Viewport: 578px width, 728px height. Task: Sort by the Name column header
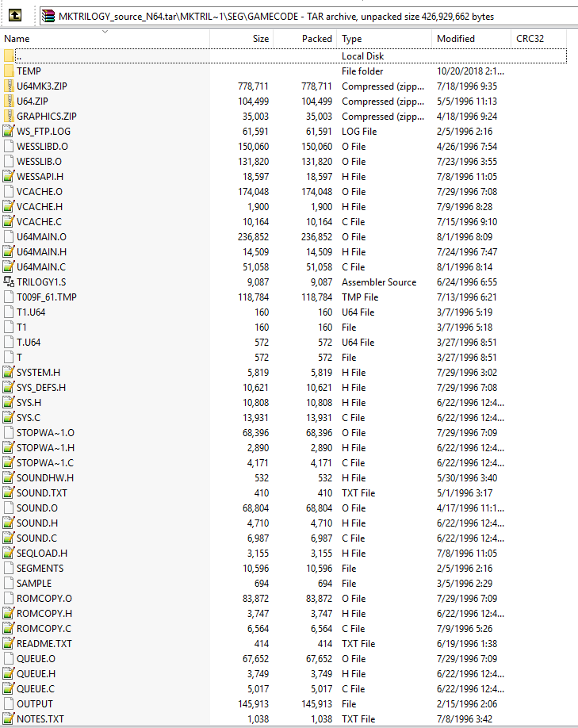click(x=17, y=39)
